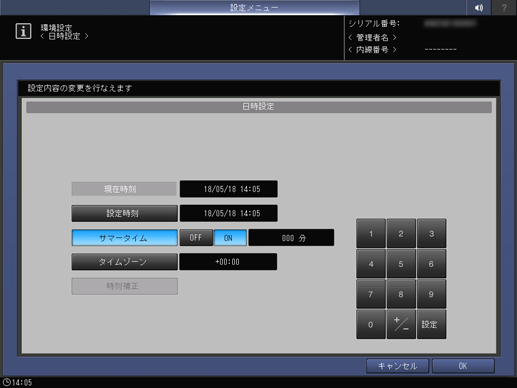Select the サマータイム button
Screen dimensions: 517x388
124,238
